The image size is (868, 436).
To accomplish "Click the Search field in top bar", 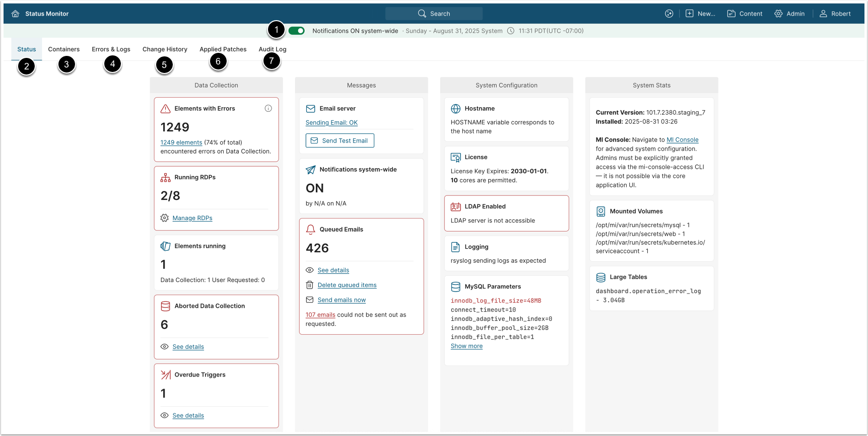I will tap(434, 14).
